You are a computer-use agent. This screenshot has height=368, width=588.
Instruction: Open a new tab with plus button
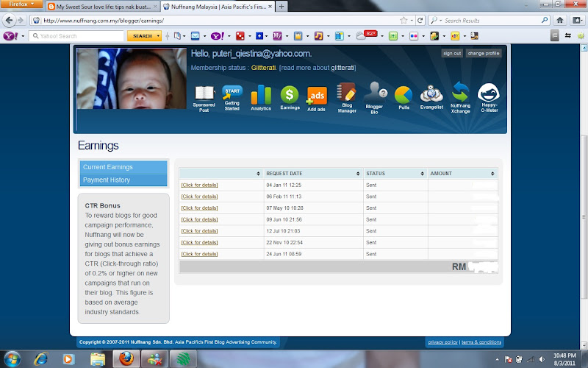(282, 7)
